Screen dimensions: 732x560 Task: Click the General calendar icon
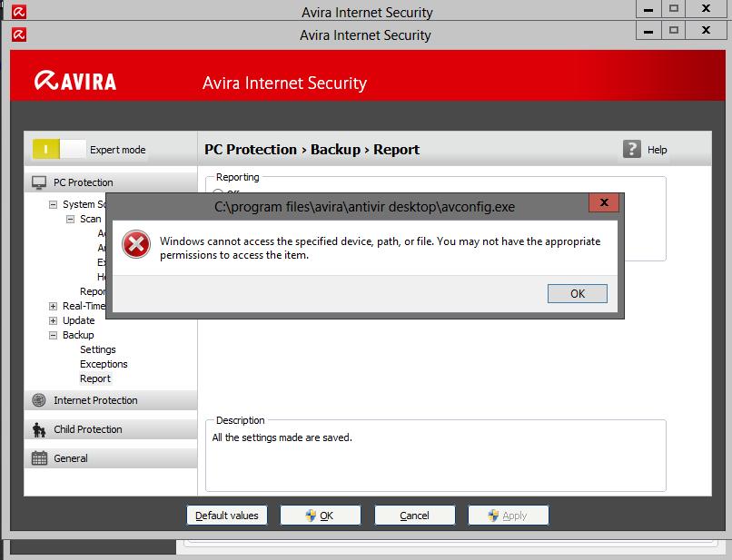pyautogui.click(x=39, y=458)
